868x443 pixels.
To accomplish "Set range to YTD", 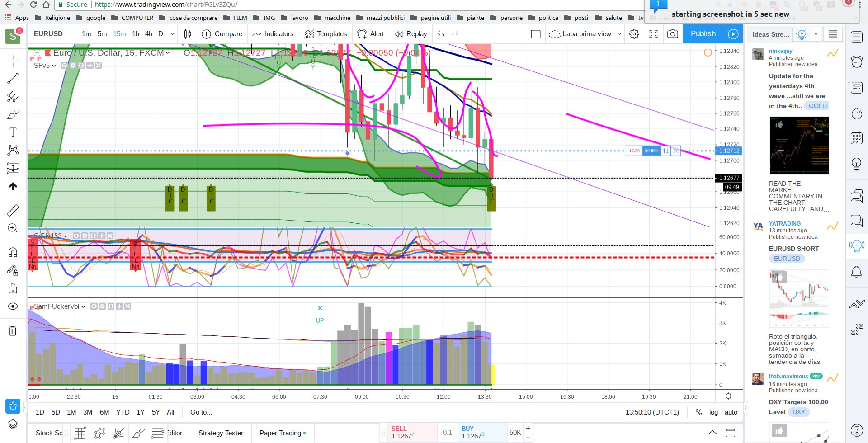I will 123,412.
